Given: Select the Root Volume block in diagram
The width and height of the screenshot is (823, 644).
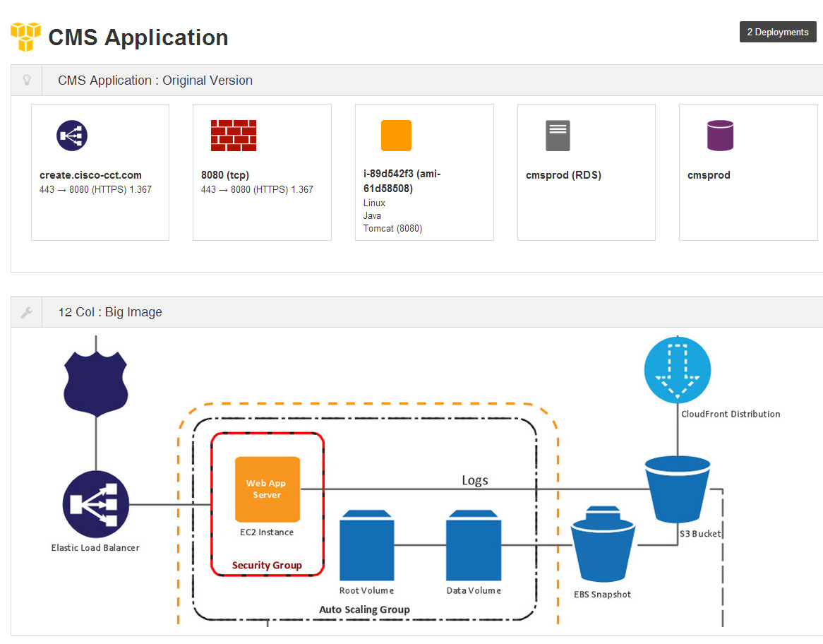Looking at the screenshot, I should pos(366,548).
